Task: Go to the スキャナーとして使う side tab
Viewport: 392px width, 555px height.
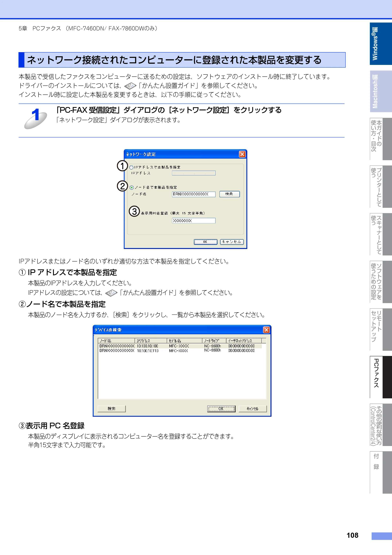Action: (x=381, y=234)
